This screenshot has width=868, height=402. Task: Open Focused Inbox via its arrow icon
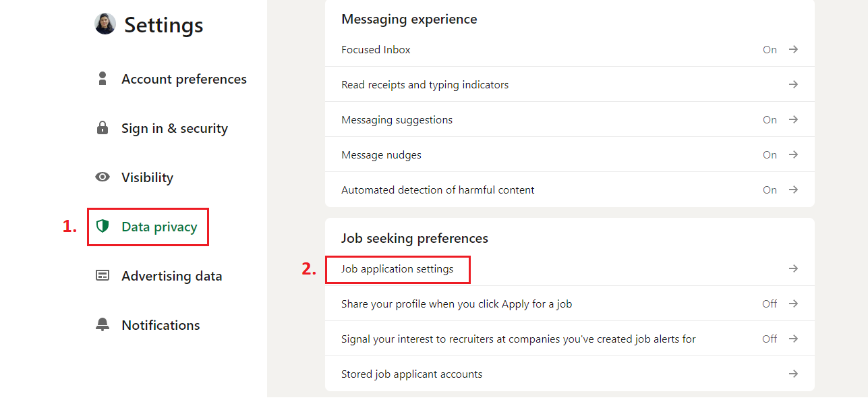[793, 49]
